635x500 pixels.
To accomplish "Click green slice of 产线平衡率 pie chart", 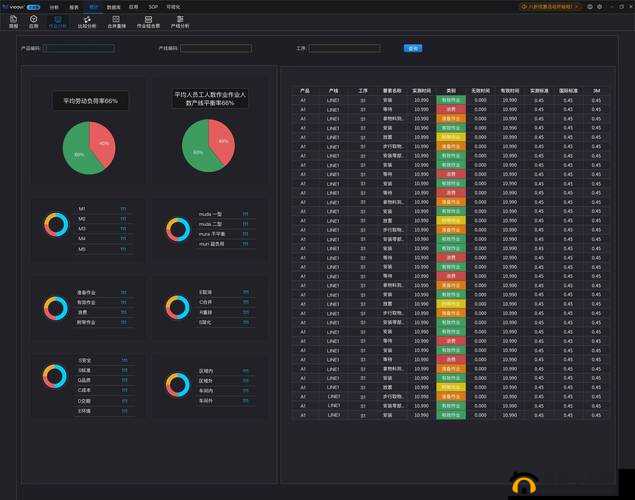I will [x=196, y=152].
